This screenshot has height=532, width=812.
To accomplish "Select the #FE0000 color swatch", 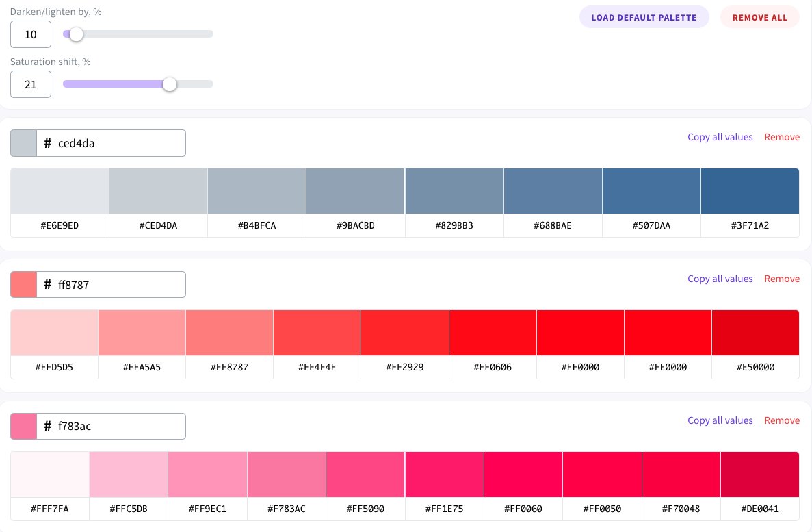I will pyautogui.click(x=668, y=332).
